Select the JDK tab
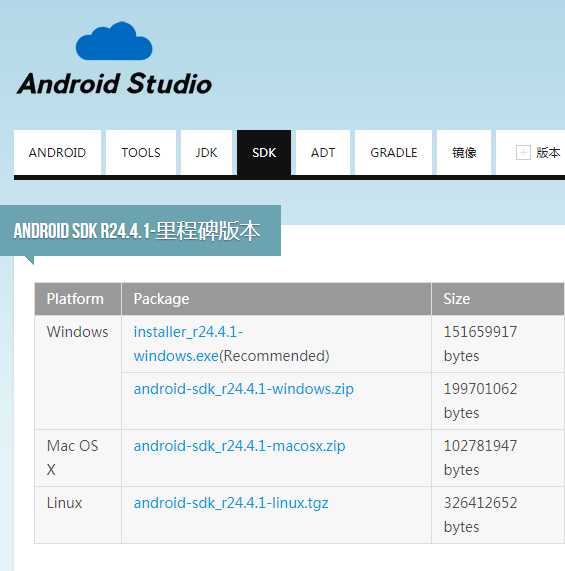Image resolution: width=565 pixels, height=571 pixels. [x=206, y=153]
